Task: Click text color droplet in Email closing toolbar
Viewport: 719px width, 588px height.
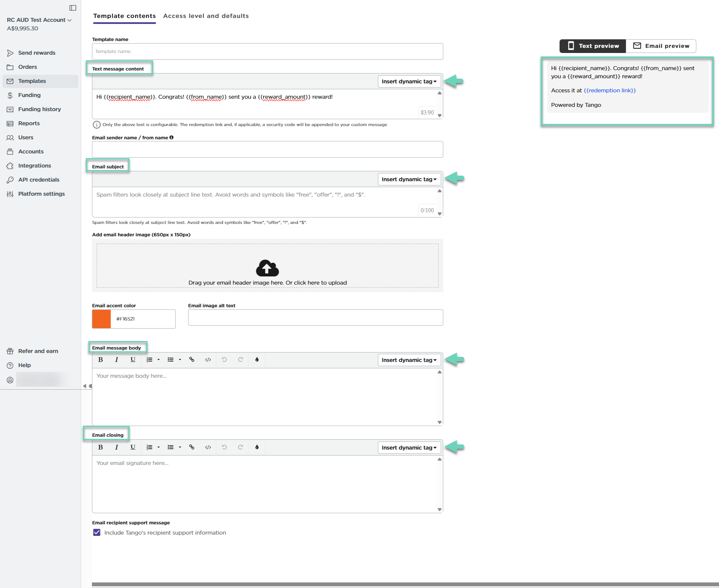Action: click(257, 447)
